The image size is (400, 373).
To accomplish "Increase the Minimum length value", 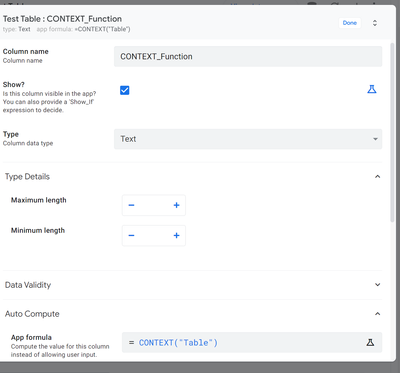I will coord(177,236).
